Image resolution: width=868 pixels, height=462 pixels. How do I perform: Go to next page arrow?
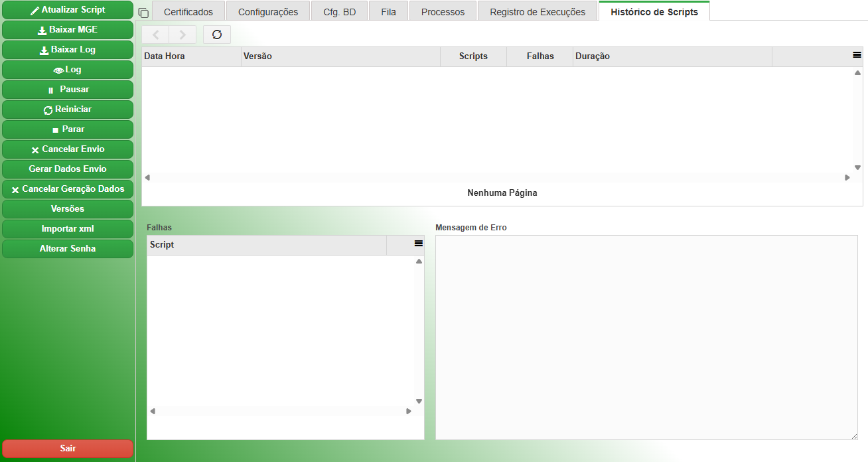pyautogui.click(x=182, y=35)
